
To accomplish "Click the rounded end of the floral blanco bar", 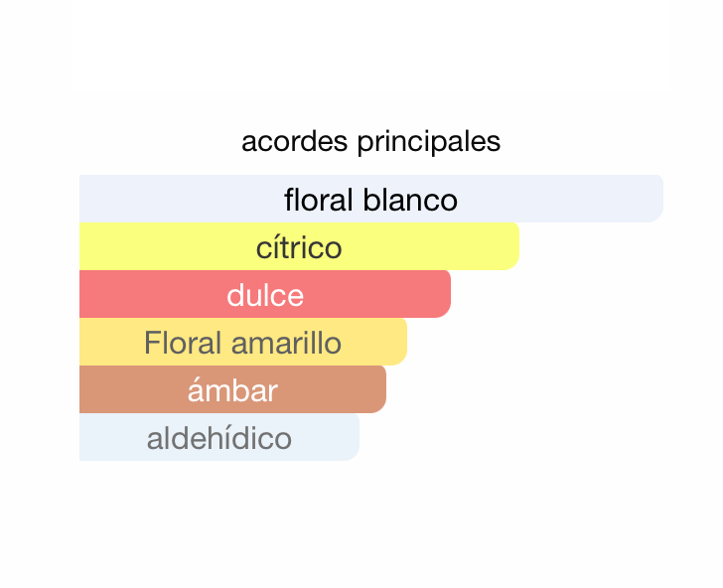I will pos(652,199).
